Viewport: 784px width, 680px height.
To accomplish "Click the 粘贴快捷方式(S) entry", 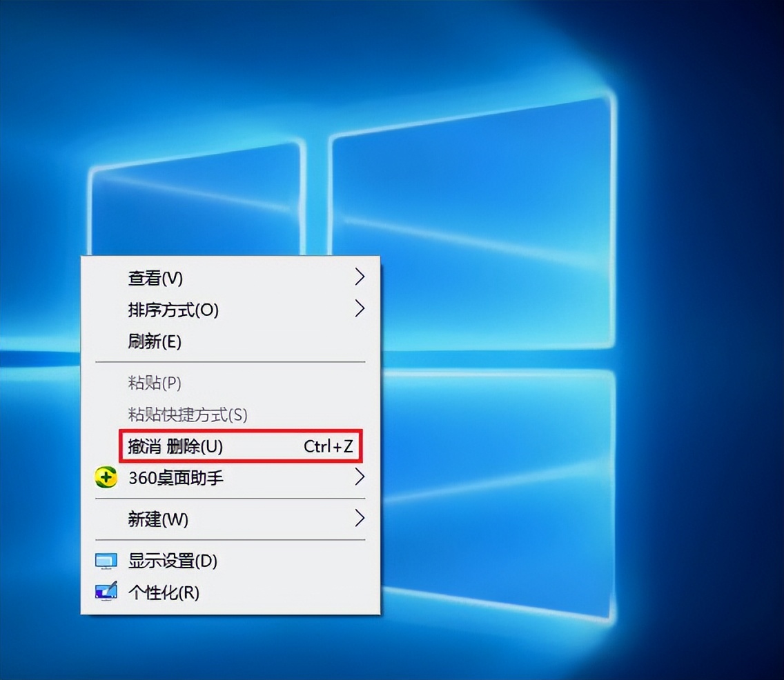I will coord(231,414).
